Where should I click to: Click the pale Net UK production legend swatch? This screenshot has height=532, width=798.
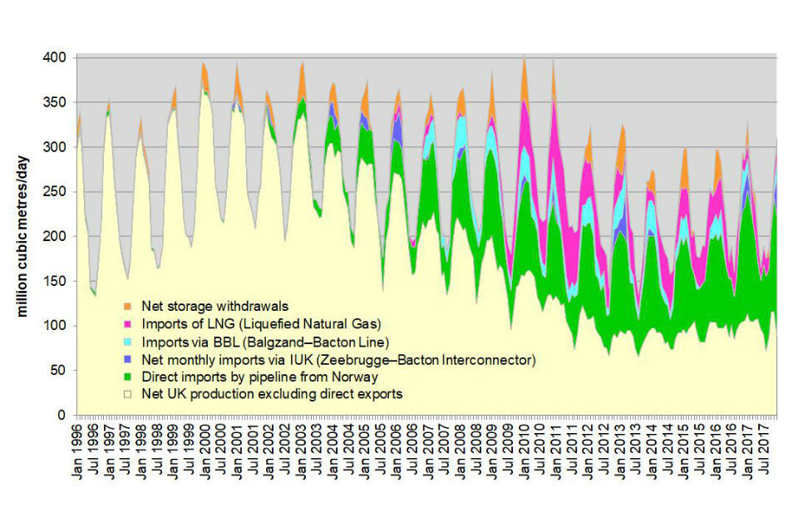pos(126,394)
